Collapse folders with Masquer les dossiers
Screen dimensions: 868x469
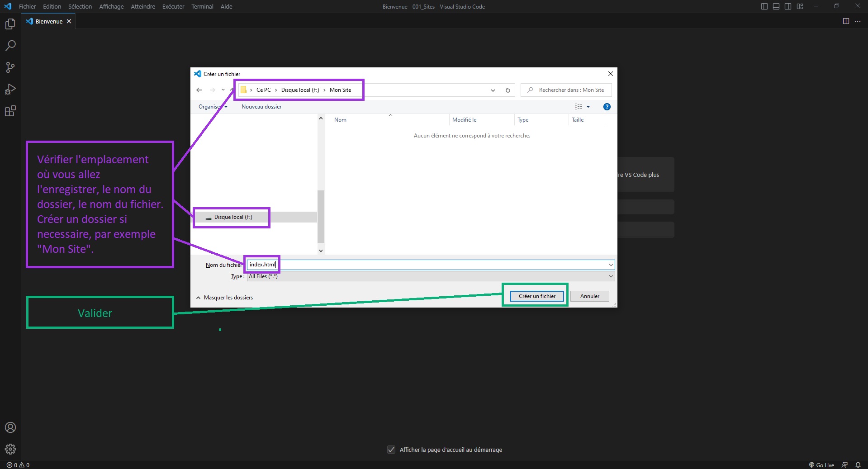pyautogui.click(x=224, y=298)
